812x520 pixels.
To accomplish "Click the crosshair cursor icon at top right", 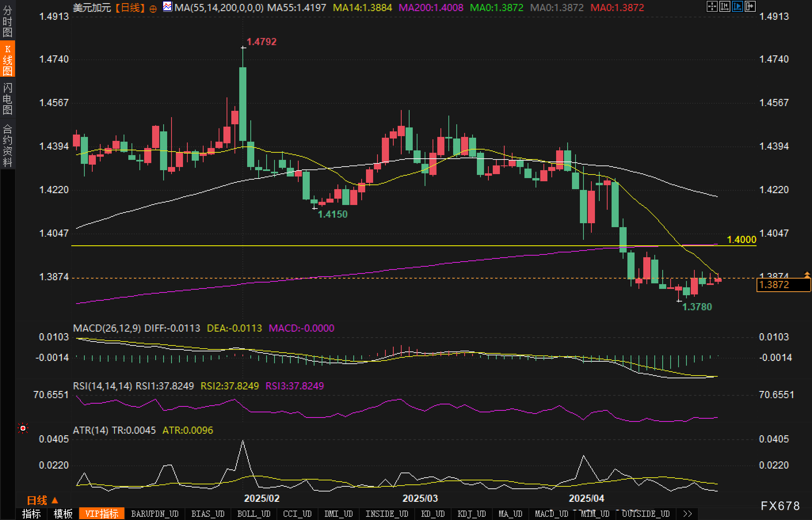I will [x=712, y=6].
